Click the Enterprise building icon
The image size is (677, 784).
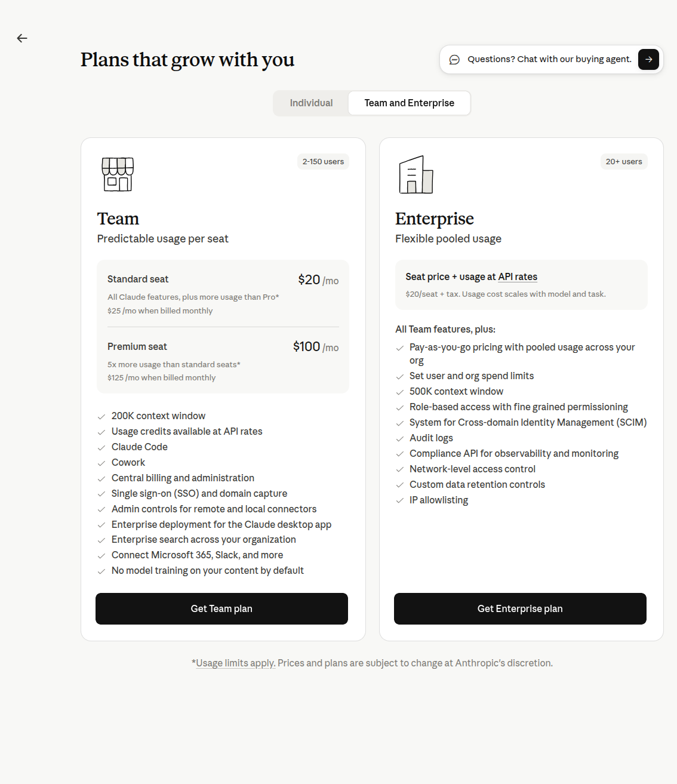(x=416, y=174)
